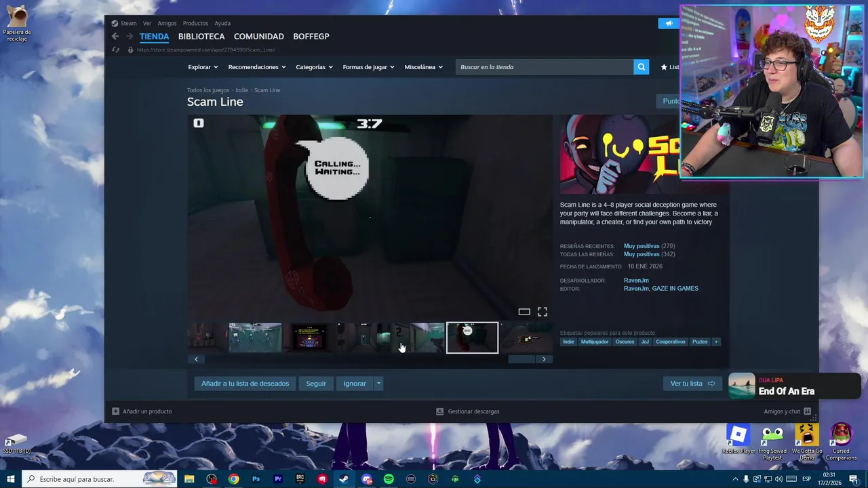Switch to the TIENDA tab

click(154, 37)
